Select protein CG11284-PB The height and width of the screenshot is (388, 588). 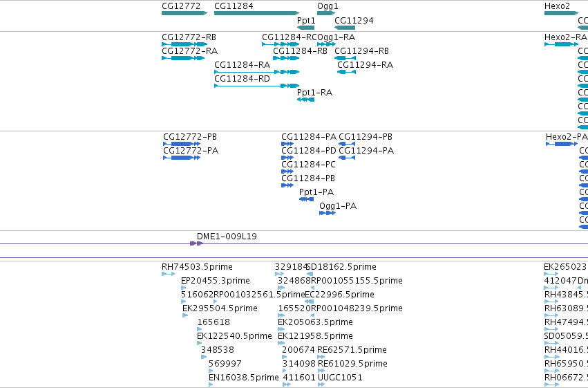[x=287, y=185]
